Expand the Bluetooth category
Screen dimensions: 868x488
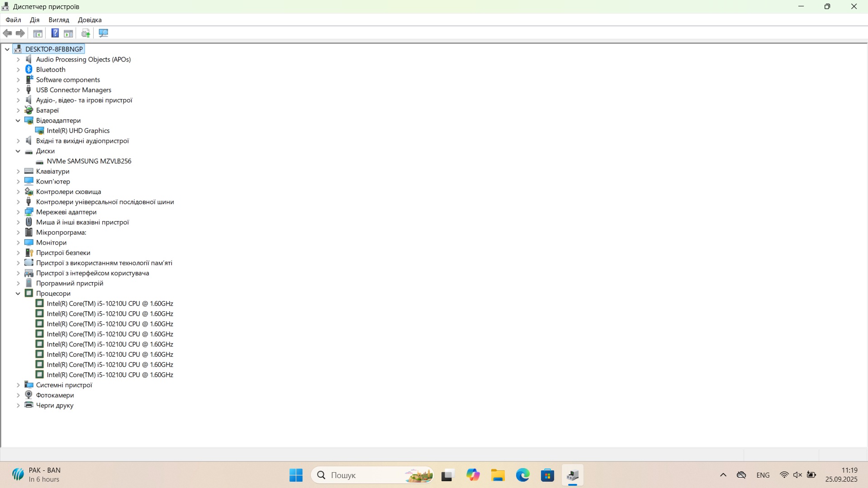(18, 70)
